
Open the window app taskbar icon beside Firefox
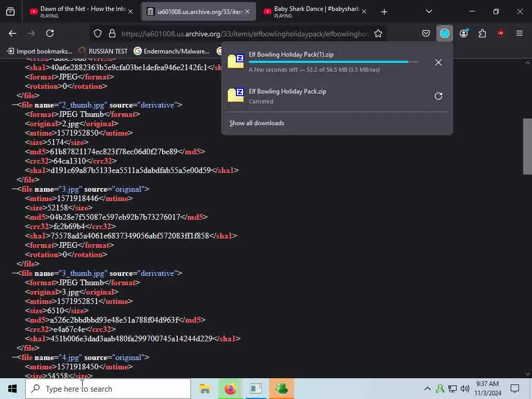[256, 389]
